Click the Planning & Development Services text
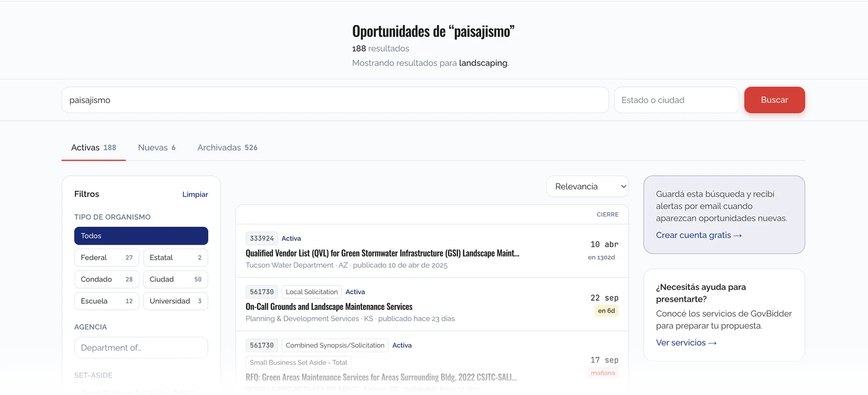 (302, 318)
